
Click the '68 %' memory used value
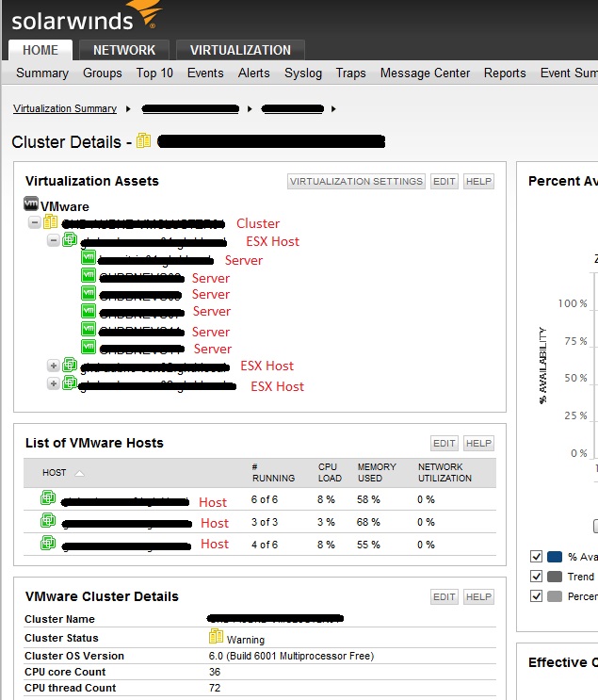tap(368, 522)
